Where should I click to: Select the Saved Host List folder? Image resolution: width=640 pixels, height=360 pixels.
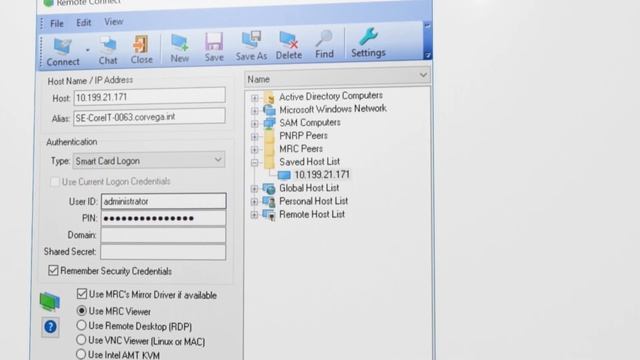309,162
